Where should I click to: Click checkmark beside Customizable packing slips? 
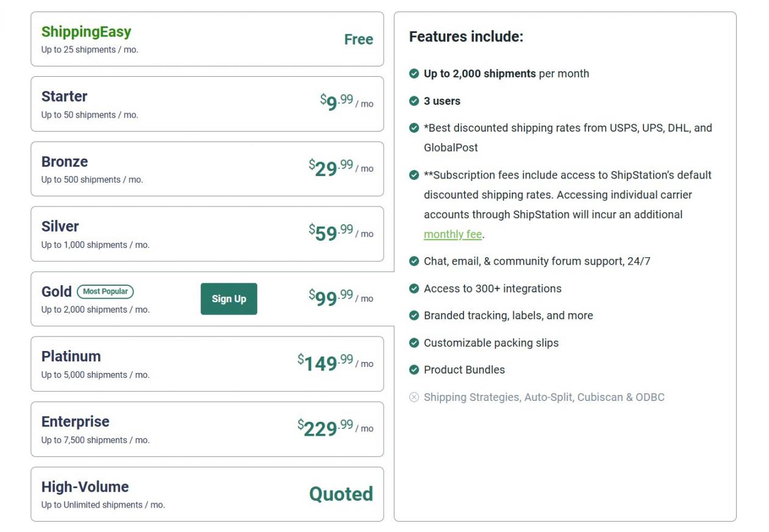tap(414, 342)
